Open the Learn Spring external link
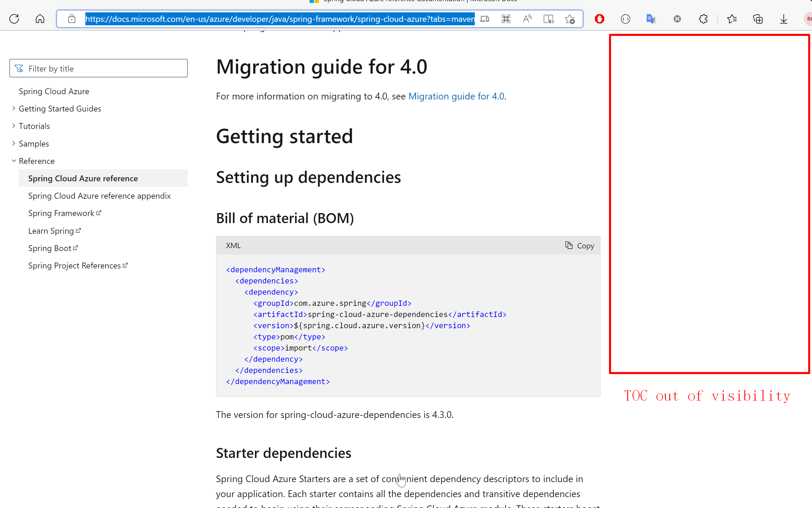This screenshot has width=812, height=508. 54,231
